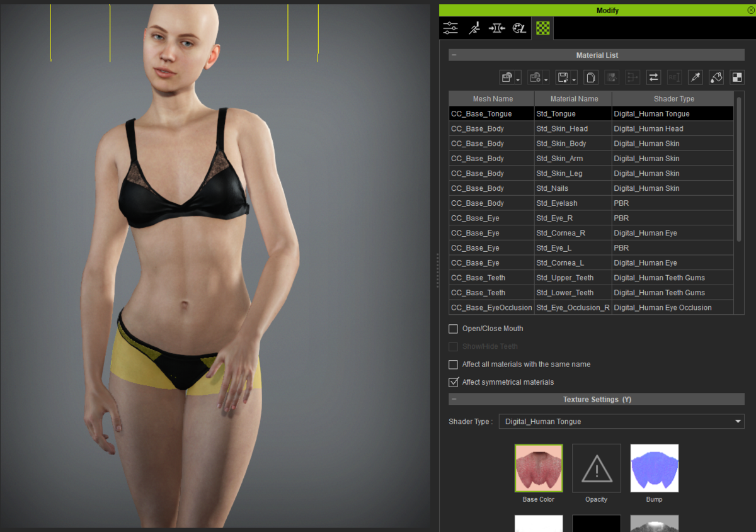Select the Std_Skin_Head material row
Image resolution: width=756 pixels, height=532 pixels.
591,128
